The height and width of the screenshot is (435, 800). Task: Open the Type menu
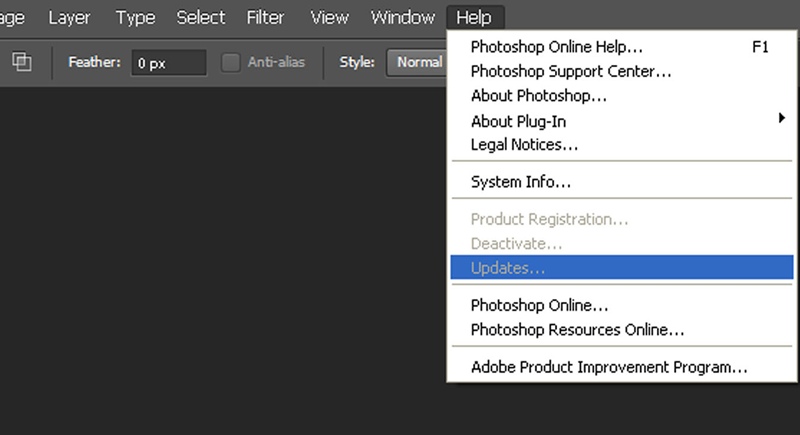point(135,18)
